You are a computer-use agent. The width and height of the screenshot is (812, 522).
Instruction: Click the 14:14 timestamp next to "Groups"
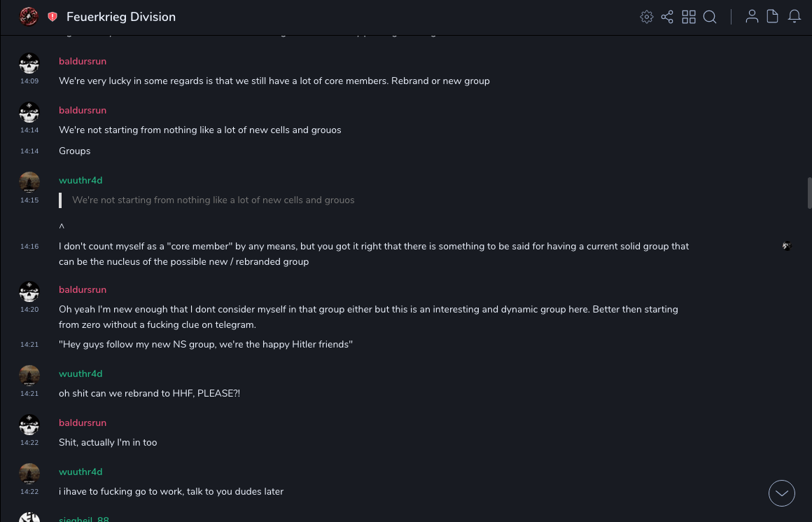[29, 151]
